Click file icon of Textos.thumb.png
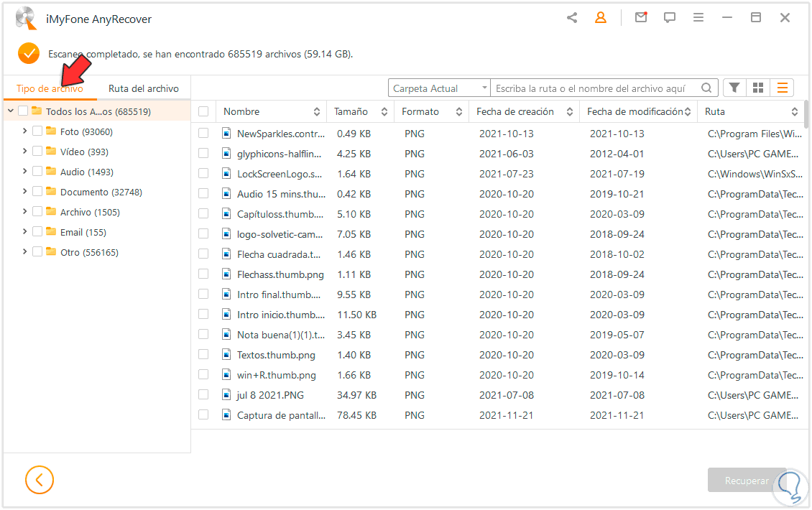 226,355
